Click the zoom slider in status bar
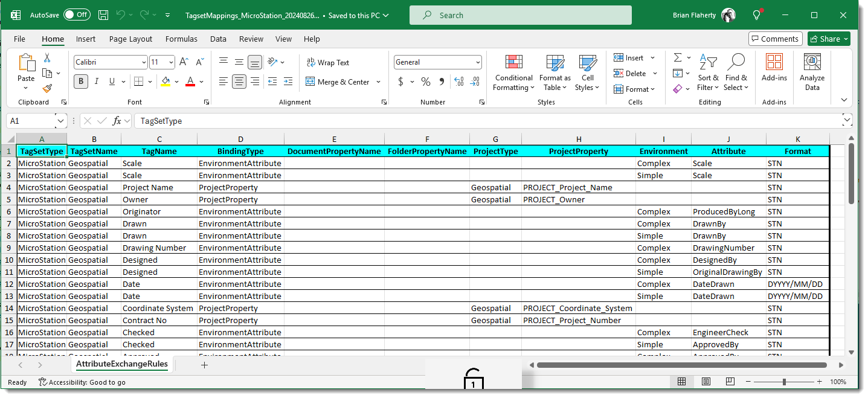The height and width of the screenshot is (398, 868). click(x=784, y=382)
